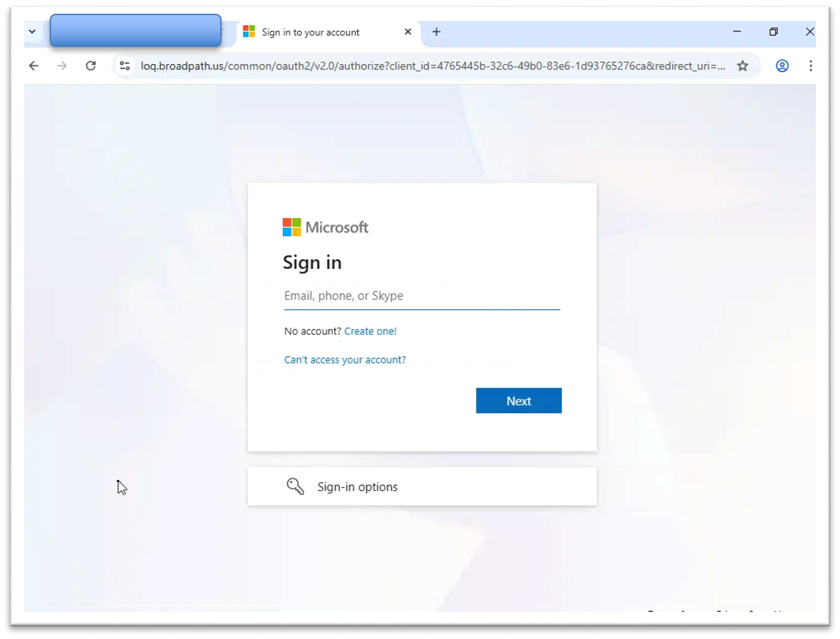
Task: Expand the tab search dropdown arrow
Action: point(32,32)
